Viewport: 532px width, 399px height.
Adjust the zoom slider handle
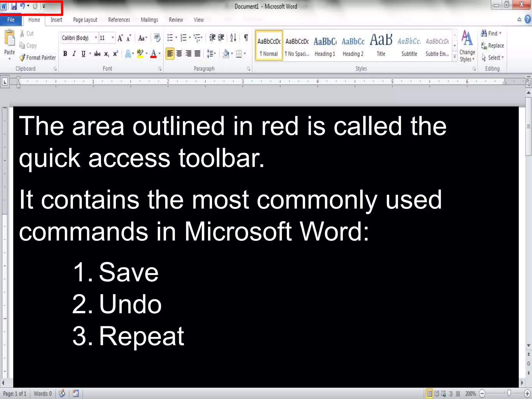[x=509, y=393]
